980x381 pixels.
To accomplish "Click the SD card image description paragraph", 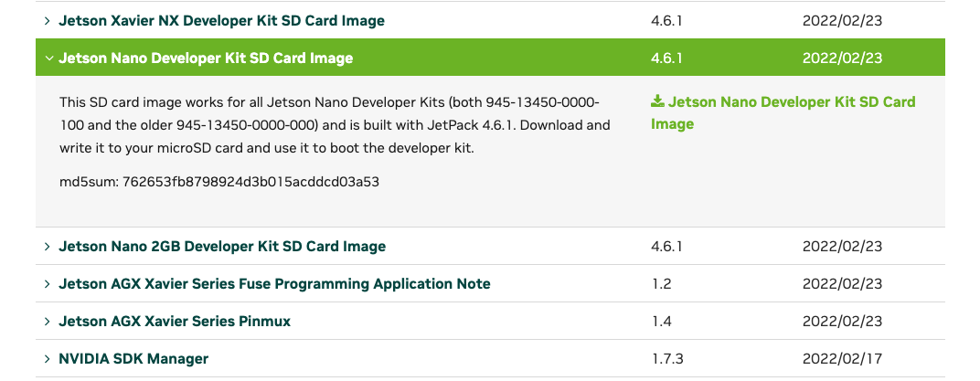I will tap(335, 125).
